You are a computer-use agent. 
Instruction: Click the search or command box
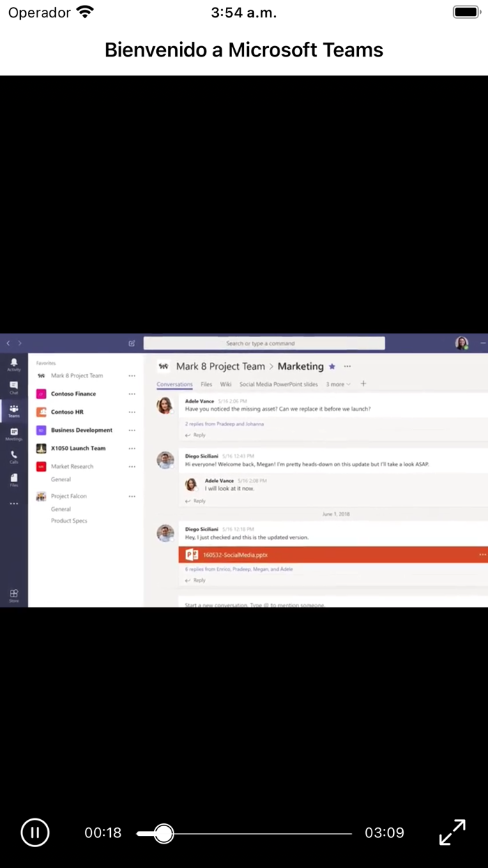(x=264, y=343)
